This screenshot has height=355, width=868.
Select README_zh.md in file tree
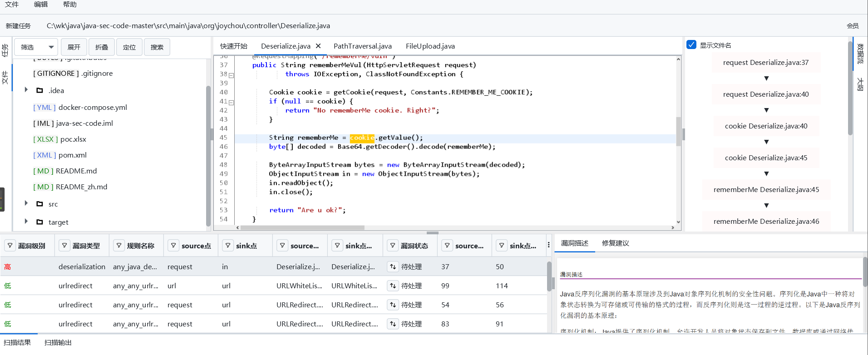tap(70, 187)
